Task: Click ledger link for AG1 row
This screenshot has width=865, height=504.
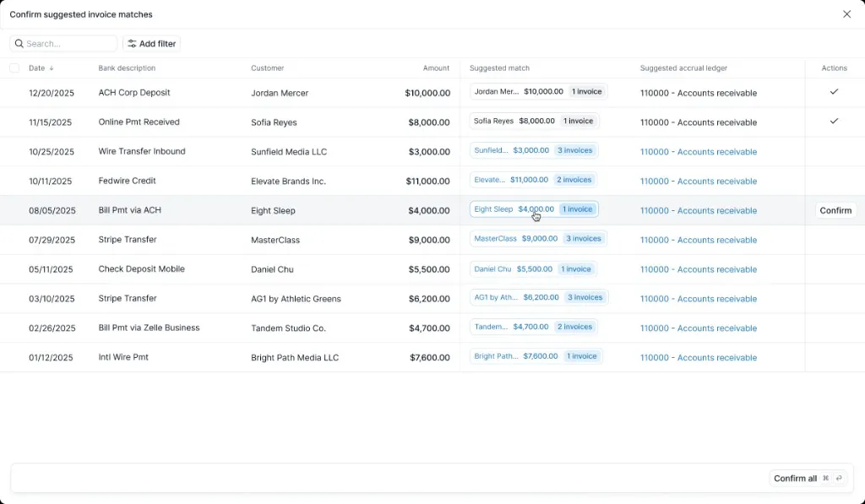Action: coord(699,299)
